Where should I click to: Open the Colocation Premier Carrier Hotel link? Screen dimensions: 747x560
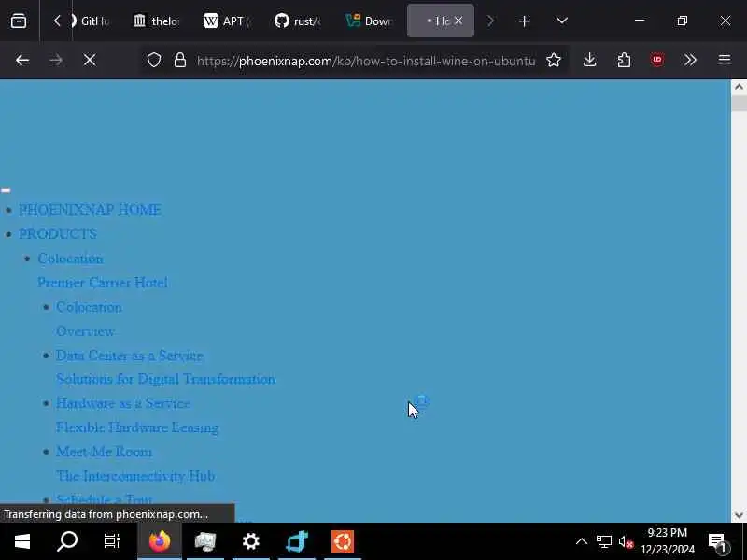[103, 271]
